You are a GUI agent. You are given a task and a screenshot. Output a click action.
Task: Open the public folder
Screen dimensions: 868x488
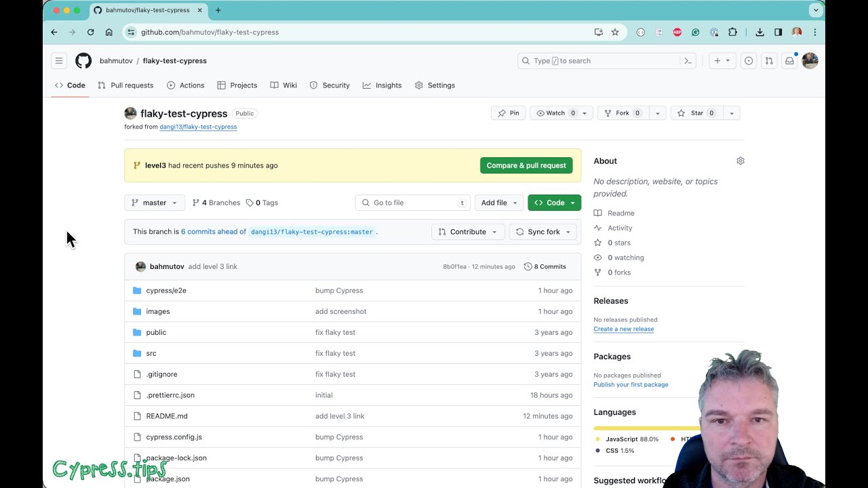(156, 333)
